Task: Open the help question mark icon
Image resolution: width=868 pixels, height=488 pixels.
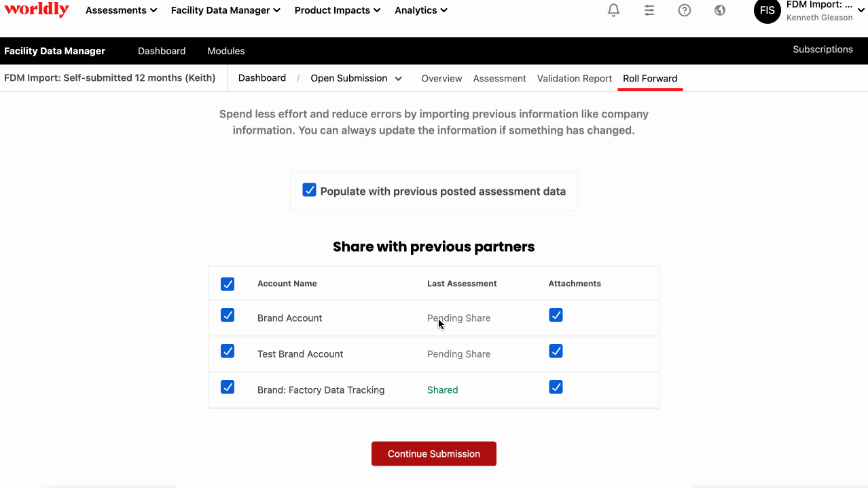Action: 685,10
